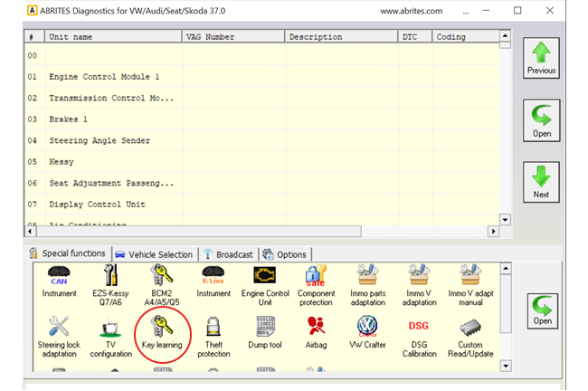Viewport: 588px width, 391px height.
Task: Click unit list scroll right arrow
Action: click(493, 232)
